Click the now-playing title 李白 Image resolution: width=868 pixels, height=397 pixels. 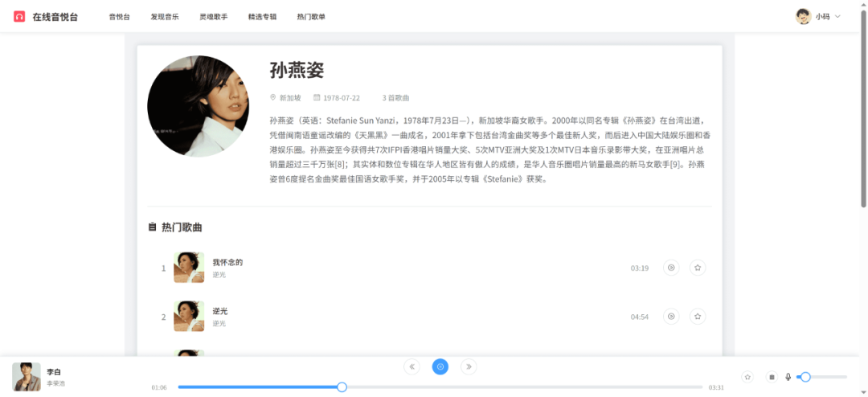(53, 372)
